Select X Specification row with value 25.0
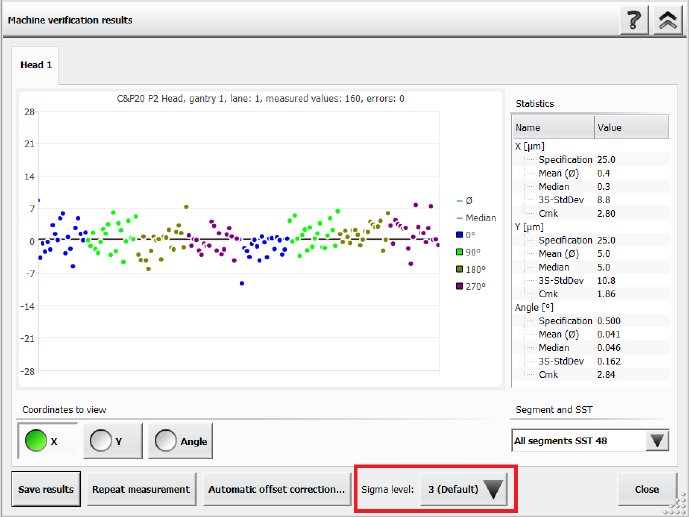Image resolution: width=689 pixels, height=517 pixels. (x=591, y=159)
